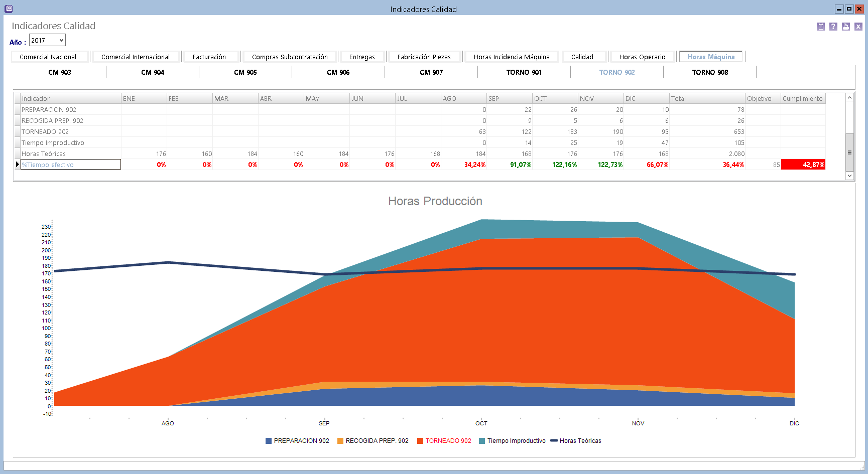Screen dimensions: 868x474
Task: Click the TORNEADO 902 legend color swatch
Action: coord(420,441)
